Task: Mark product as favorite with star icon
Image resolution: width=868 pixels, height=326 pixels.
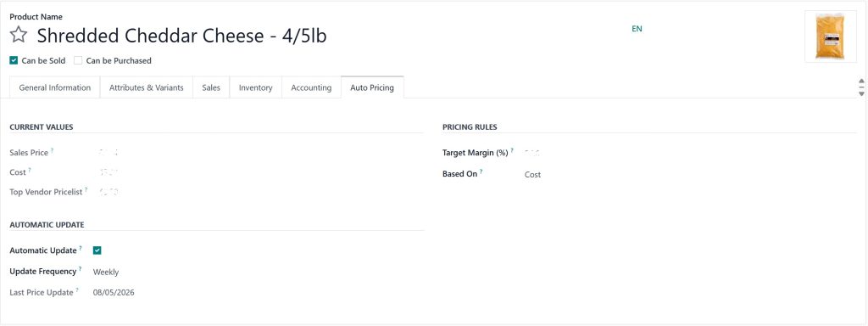Action: (19, 36)
